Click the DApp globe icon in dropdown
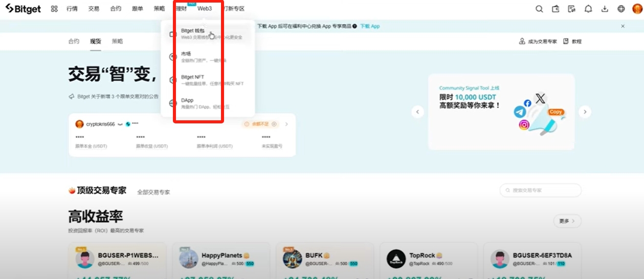Viewport: 644px width, 279px height. (x=172, y=103)
